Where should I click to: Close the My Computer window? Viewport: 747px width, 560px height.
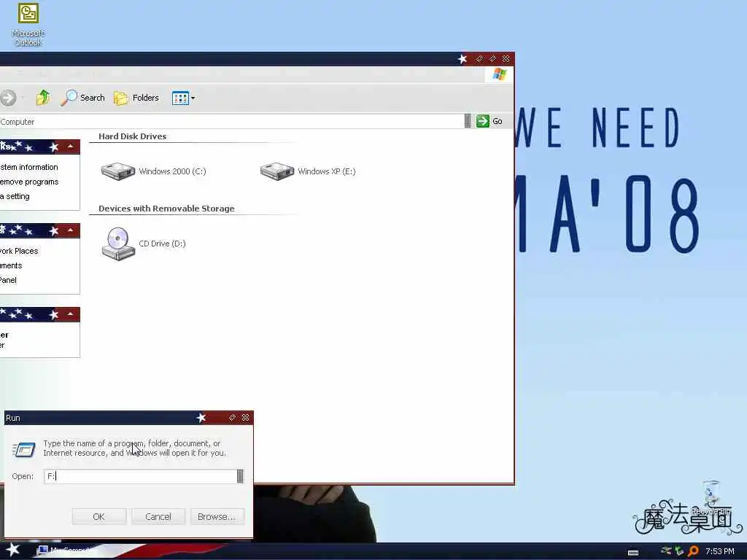click(506, 58)
